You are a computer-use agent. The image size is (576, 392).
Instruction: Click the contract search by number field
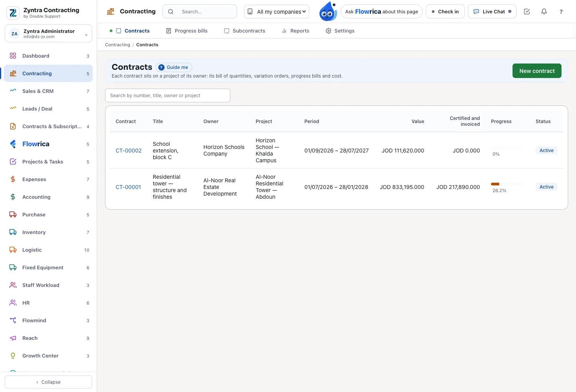tap(168, 96)
